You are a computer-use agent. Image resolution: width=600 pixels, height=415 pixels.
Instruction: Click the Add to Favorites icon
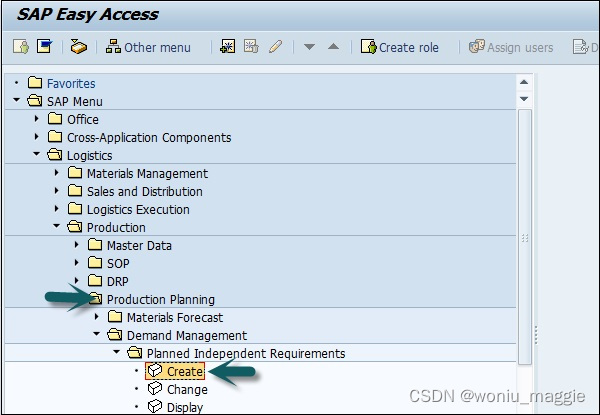tap(228, 47)
